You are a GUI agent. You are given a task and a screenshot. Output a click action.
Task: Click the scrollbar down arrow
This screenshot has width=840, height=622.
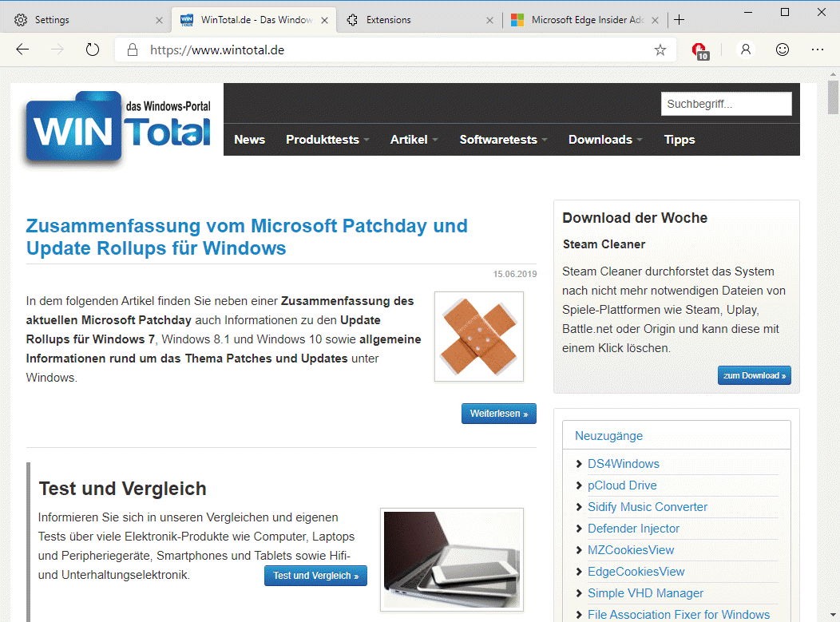point(833,615)
